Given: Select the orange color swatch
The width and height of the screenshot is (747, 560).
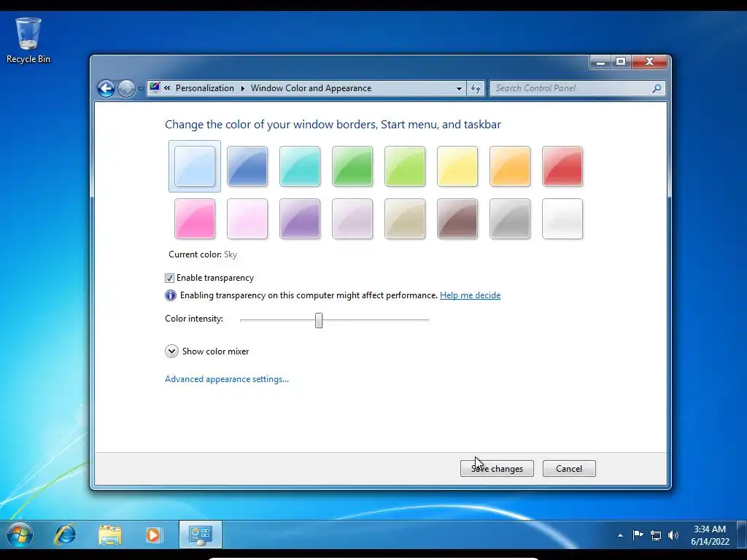Looking at the screenshot, I should click(x=510, y=166).
